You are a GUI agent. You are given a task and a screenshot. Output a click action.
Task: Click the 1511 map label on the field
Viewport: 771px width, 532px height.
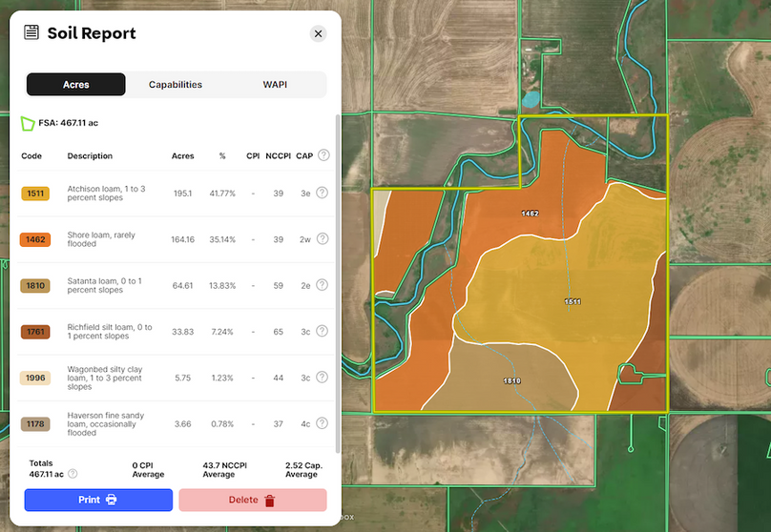[x=572, y=301]
